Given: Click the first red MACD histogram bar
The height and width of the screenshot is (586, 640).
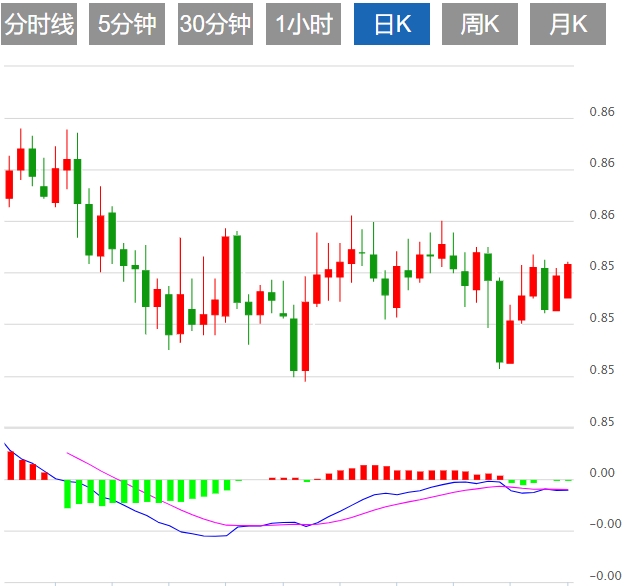Looking at the screenshot, I should 11,466.
